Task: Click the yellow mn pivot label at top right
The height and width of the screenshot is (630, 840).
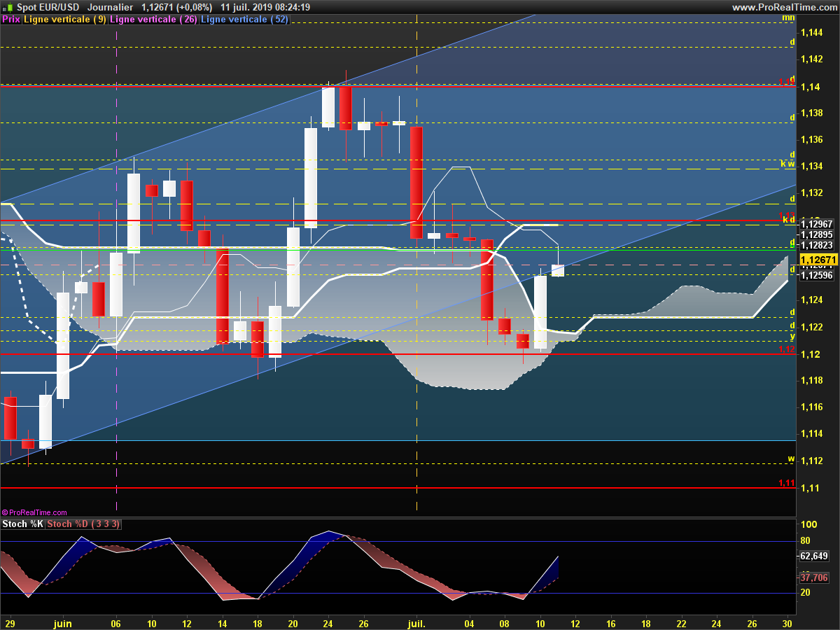Action: 788,17
